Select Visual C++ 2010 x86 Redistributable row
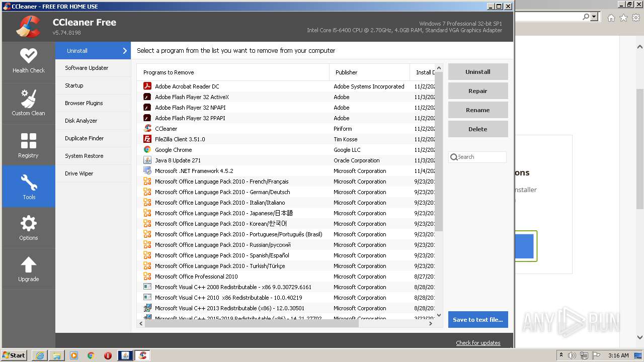Viewport: 644px width, 362px height. [x=286, y=297]
